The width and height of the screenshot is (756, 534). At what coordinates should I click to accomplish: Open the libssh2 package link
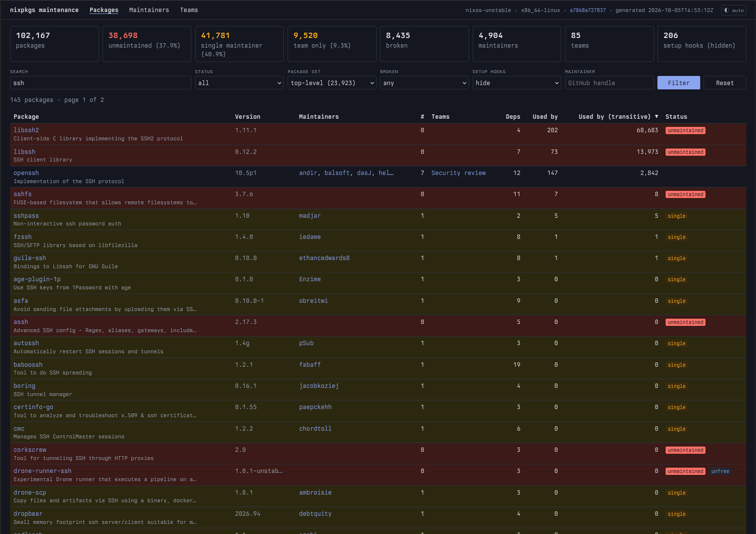click(26, 130)
